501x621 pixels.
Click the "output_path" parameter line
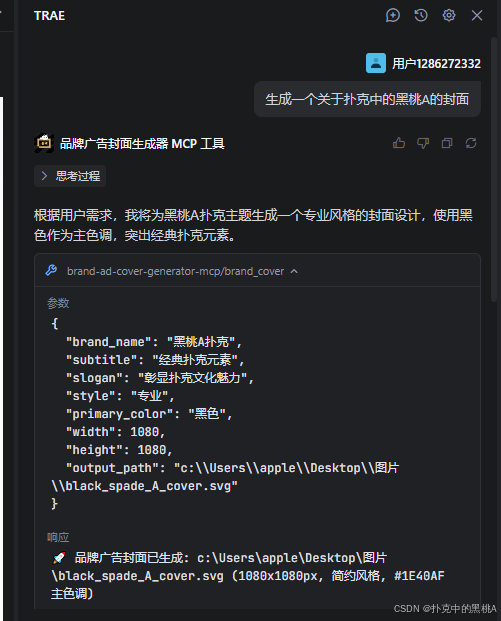pos(225,477)
